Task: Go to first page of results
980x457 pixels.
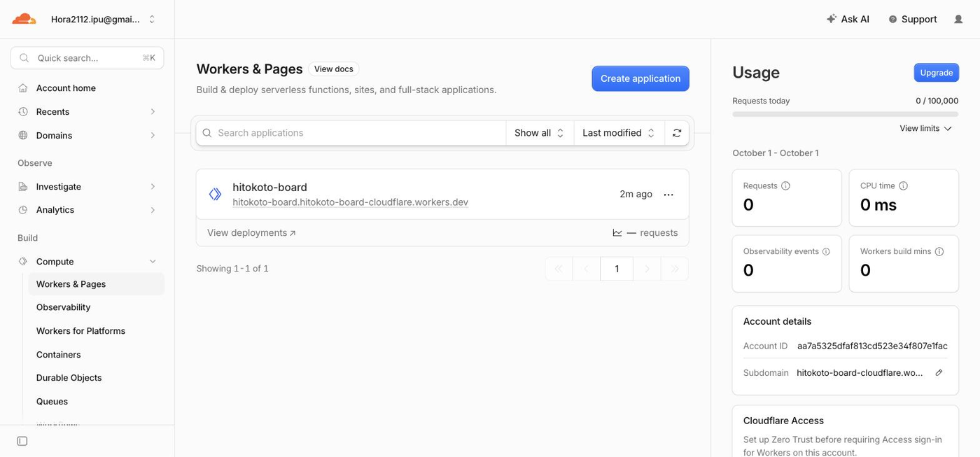Action: tap(559, 269)
